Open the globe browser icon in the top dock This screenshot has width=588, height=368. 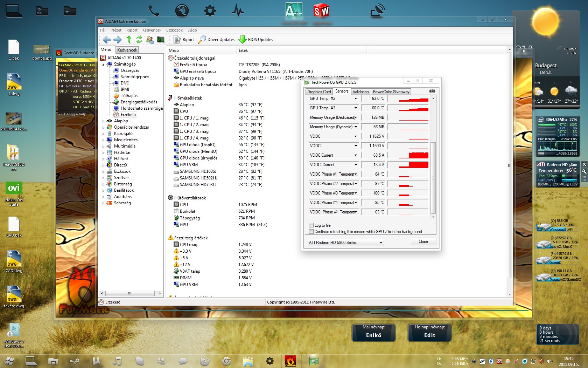click(x=182, y=11)
